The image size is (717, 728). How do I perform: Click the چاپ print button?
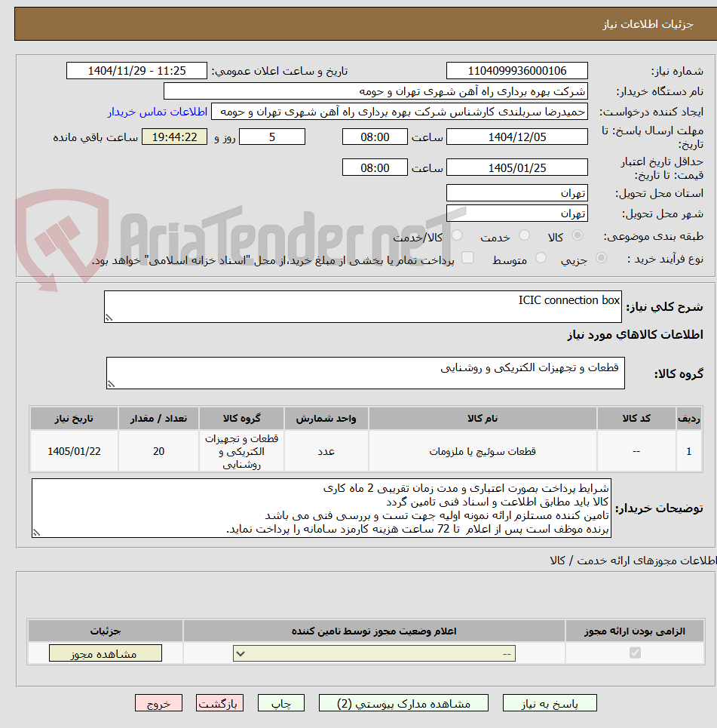tap(280, 703)
